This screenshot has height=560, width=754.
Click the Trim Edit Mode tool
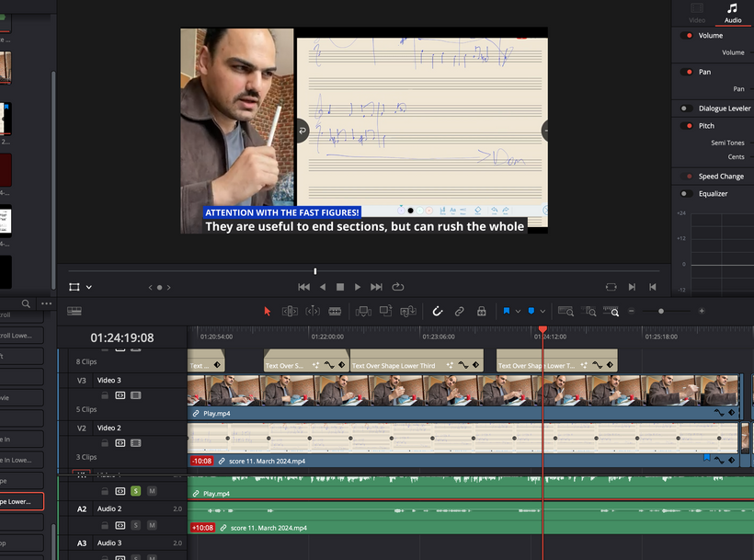[x=290, y=312]
